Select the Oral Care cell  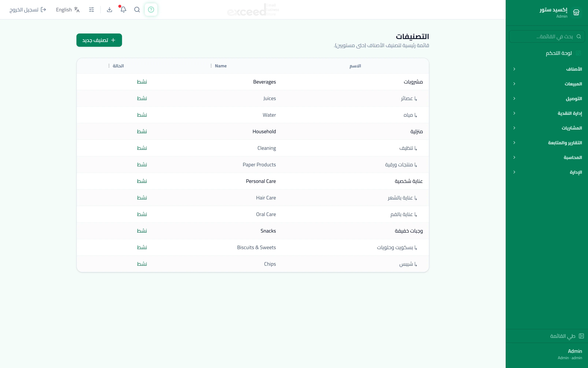(266, 214)
